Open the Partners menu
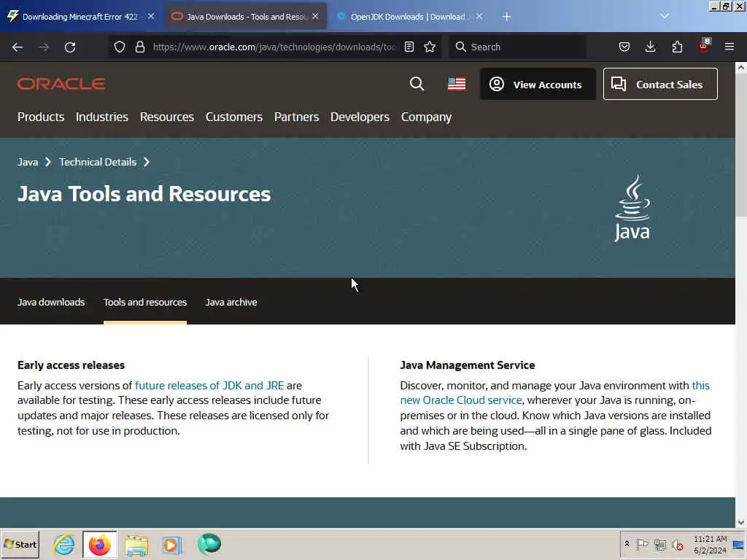This screenshot has height=560, width=747. 296,117
